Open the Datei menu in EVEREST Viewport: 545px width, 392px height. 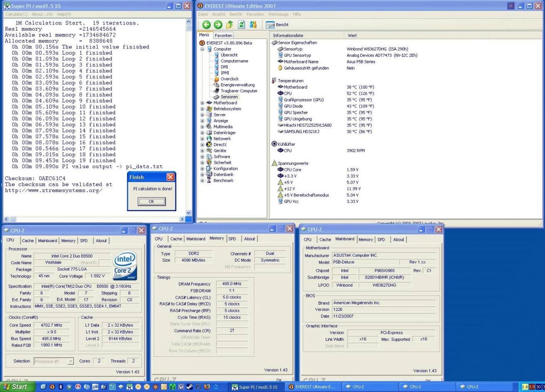coord(203,14)
